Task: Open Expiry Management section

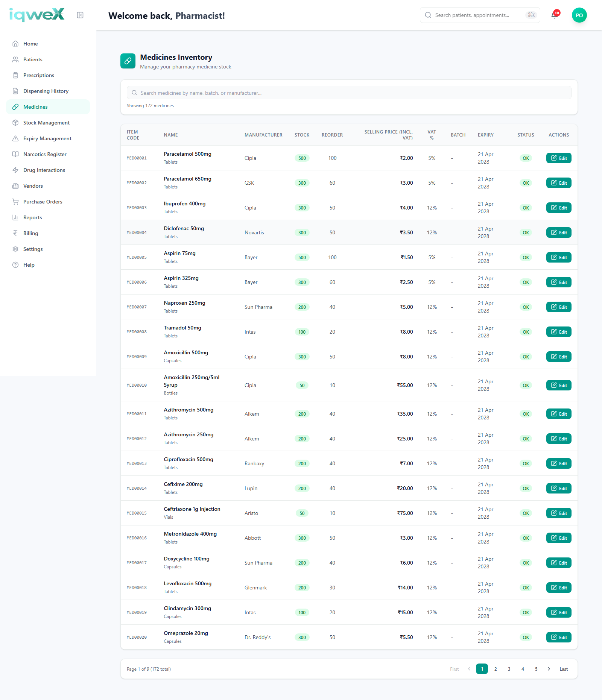Action: coord(48,138)
